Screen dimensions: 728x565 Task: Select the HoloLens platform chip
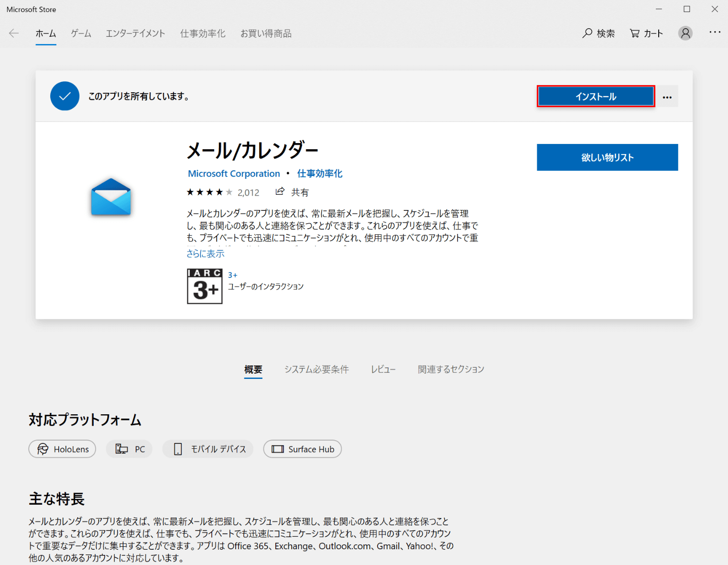pos(62,449)
